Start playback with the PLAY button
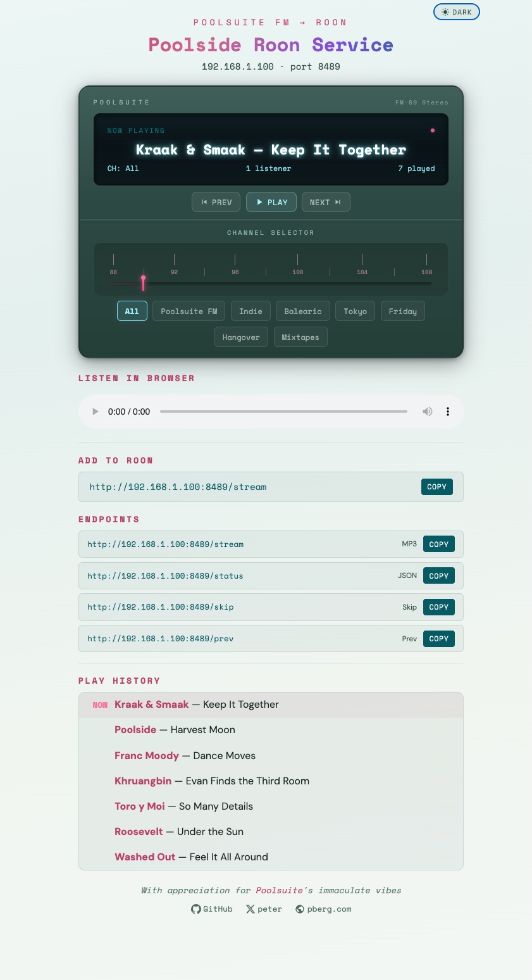This screenshot has height=980, width=532. click(x=271, y=202)
